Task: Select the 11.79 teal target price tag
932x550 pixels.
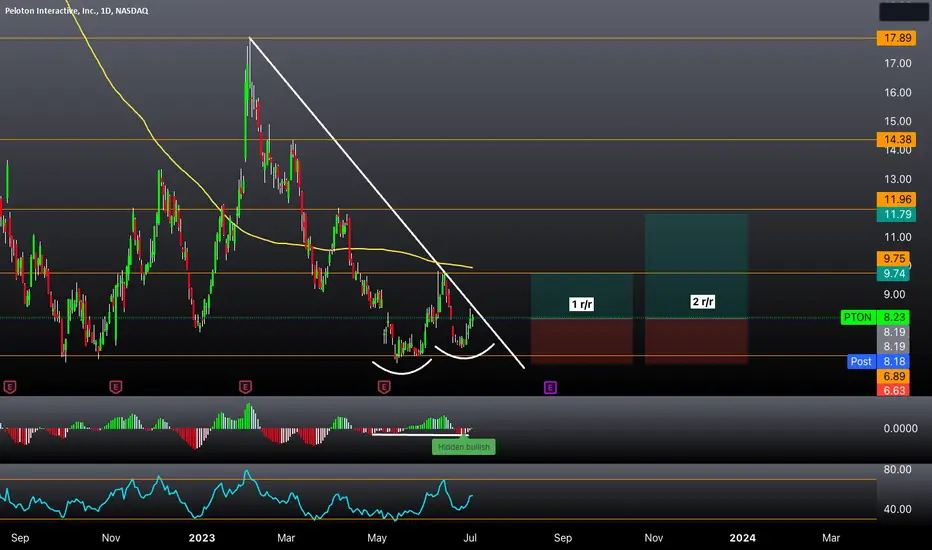Action: [896, 214]
